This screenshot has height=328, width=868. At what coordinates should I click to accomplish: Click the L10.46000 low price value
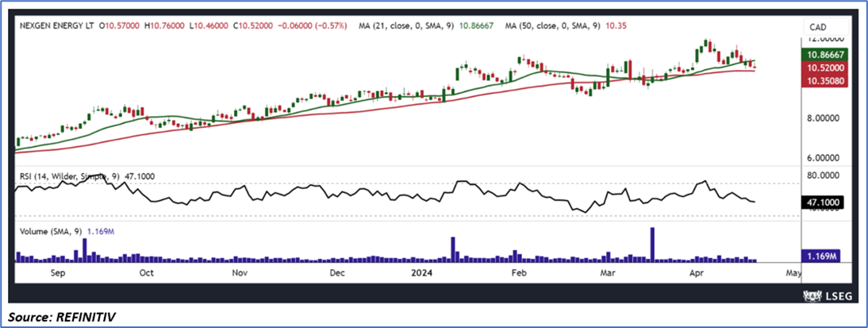210,25
